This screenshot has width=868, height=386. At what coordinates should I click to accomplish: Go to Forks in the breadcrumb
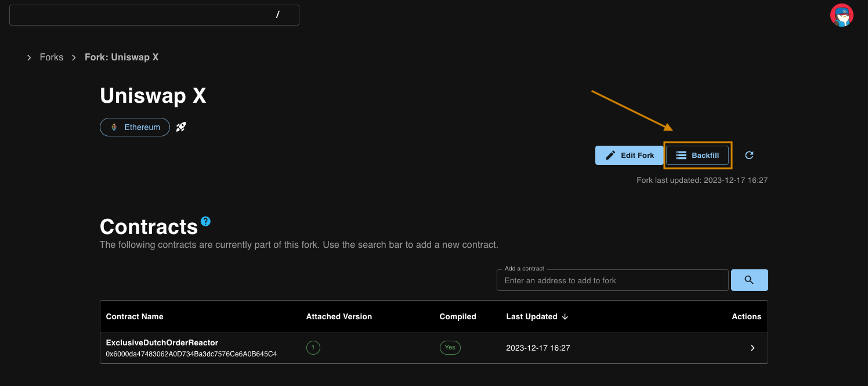[52, 57]
